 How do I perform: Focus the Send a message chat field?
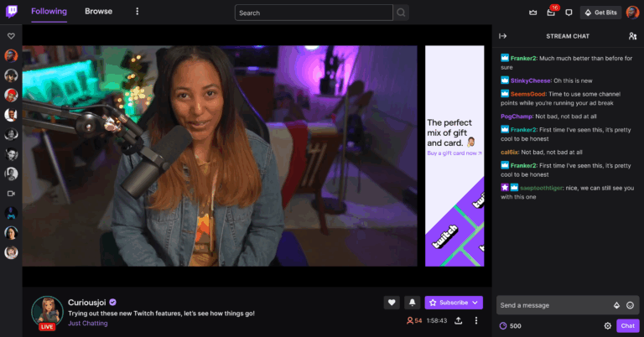point(568,305)
